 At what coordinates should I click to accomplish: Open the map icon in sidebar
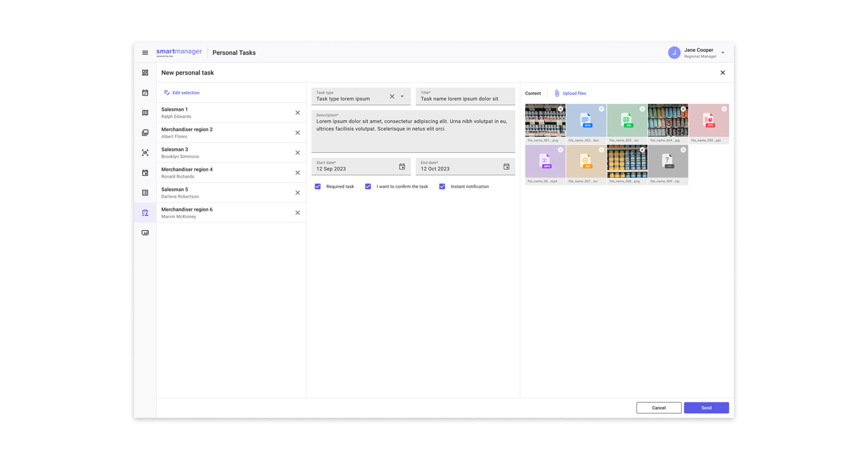click(145, 113)
